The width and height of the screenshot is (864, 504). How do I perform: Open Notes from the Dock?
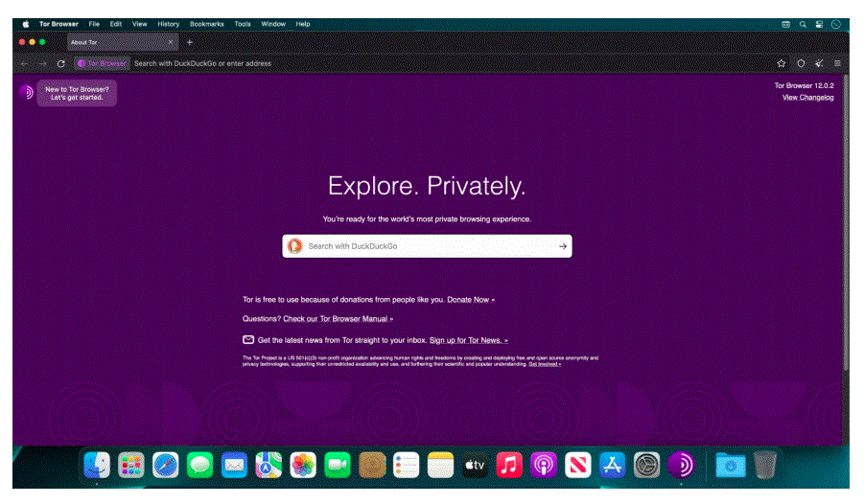(x=440, y=466)
